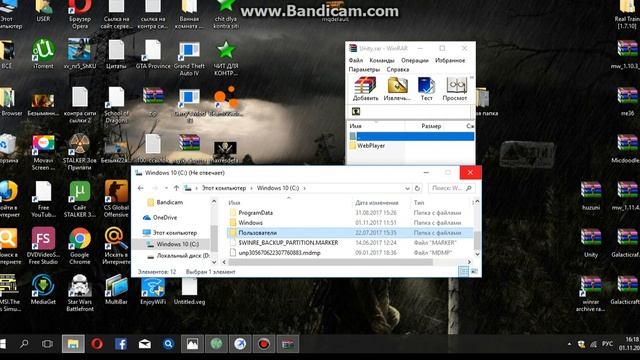The width and height of the screenshot is (640, 360).
Task: Click the Explorer search field
Action: 451,188
